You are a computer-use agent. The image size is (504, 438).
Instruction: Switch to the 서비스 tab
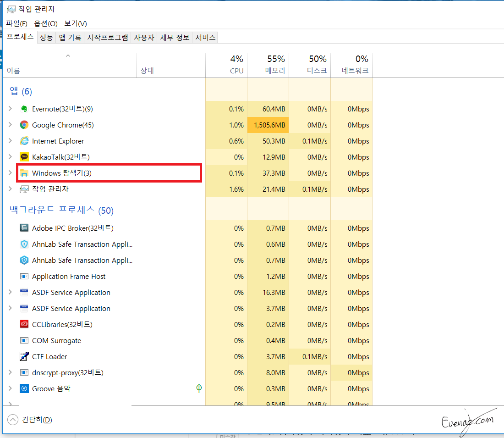click(205, 38)
